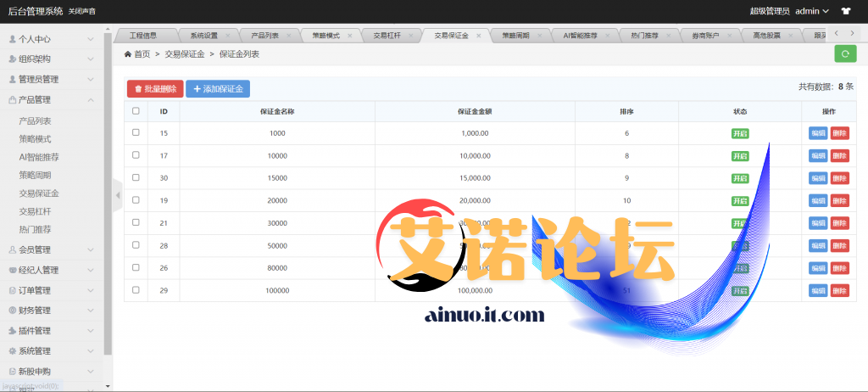Click the green refresh icon button
The height and width of the screenshot is (392, 868).
[845, 53]
